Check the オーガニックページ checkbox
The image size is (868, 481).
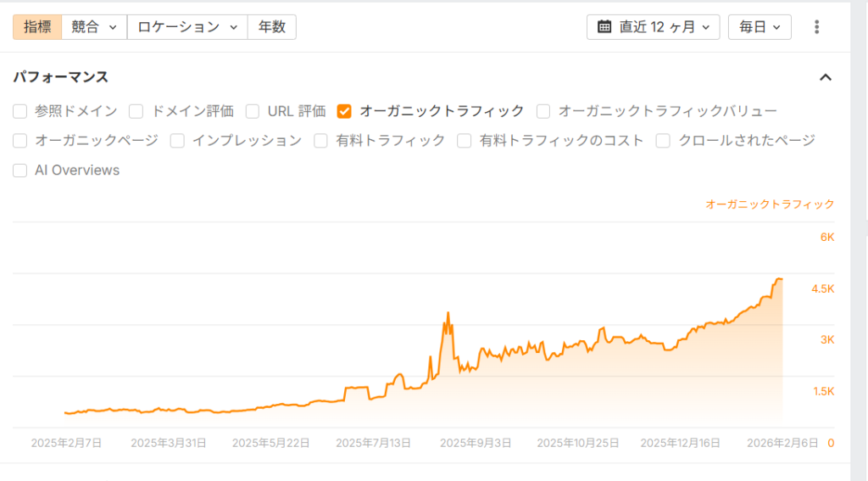[x=20, y=141]
